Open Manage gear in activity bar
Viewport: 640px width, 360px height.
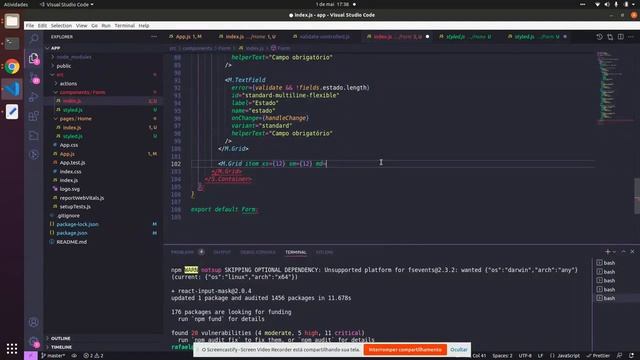pos(34,341)
